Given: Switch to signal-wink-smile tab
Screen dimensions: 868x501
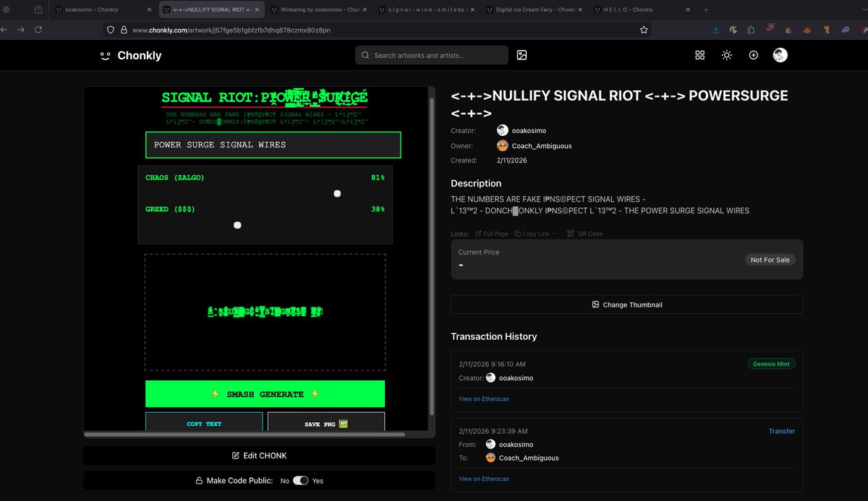Looking at the screenshot, I should (x=425, y=10).
